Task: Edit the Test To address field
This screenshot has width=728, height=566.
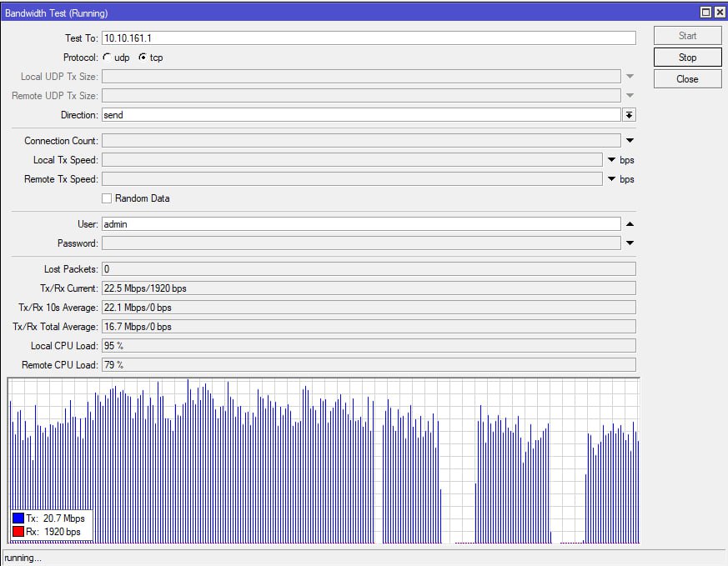Action: [x=369, y=38]
